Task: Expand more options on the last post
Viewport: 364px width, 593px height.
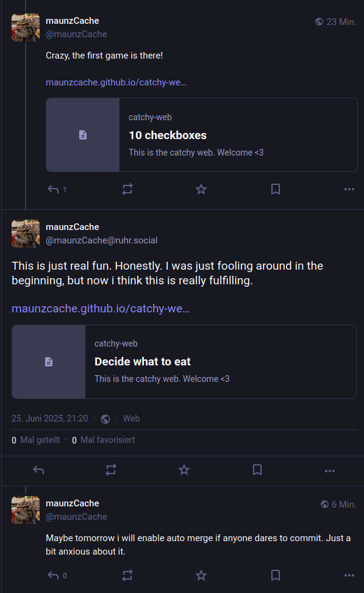Action: coord(349,575)
